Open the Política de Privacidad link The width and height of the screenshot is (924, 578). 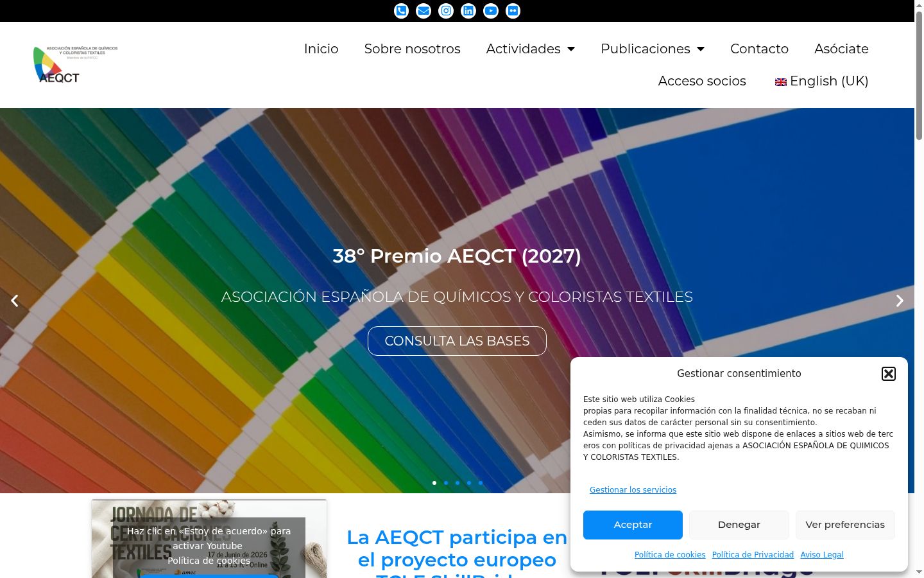coord(753,555)
